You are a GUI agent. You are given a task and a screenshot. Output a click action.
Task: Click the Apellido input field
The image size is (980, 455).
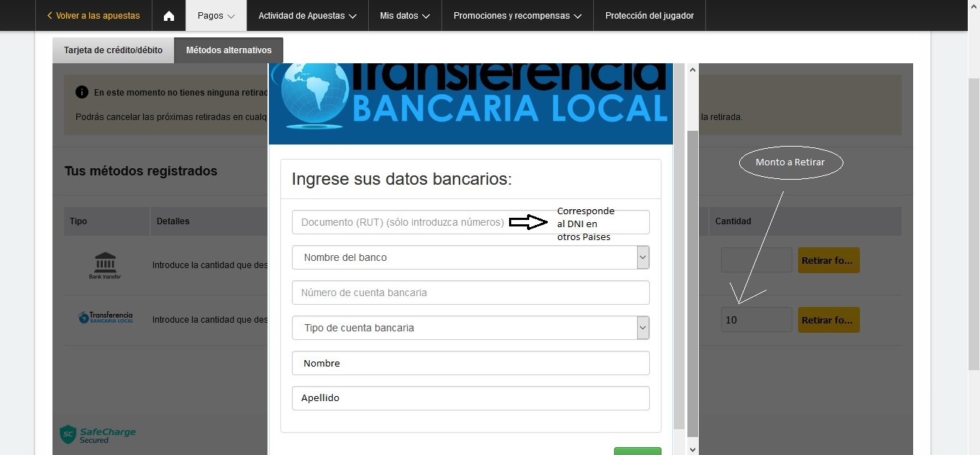471,398
